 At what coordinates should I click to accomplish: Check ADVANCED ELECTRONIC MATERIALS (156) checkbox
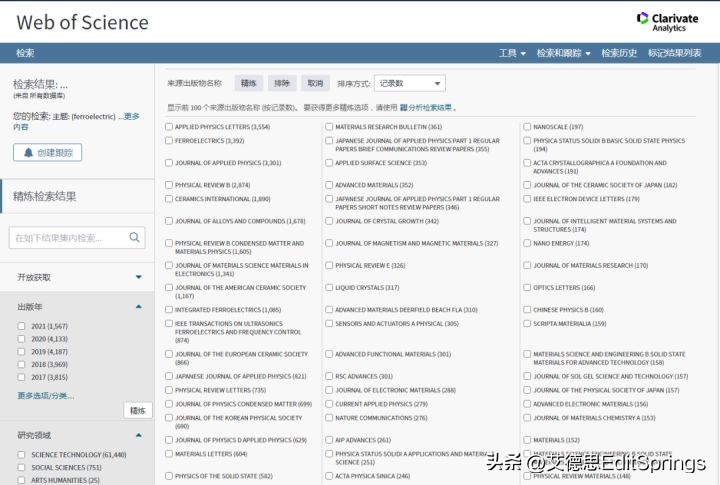tap(527, 404)
